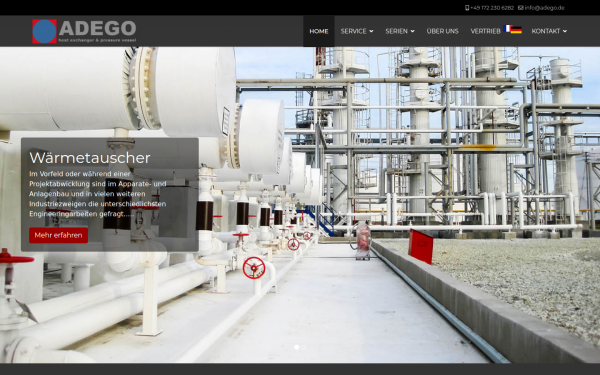Open the KONTAKT menu item
Screen dimensions: 600x375
coord(546,31)
